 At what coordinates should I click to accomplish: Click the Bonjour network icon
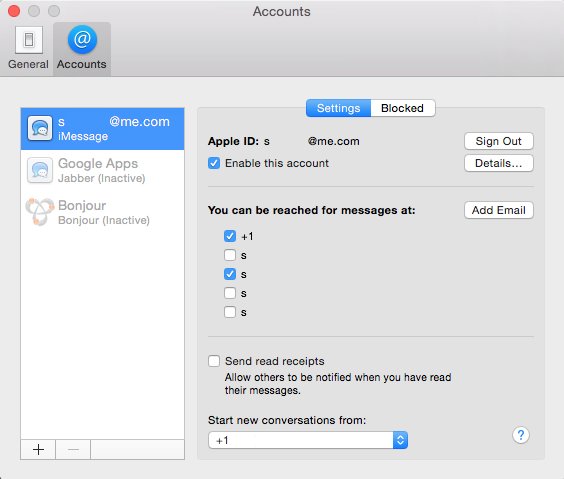pyautogui.click(x=40, y=212)
